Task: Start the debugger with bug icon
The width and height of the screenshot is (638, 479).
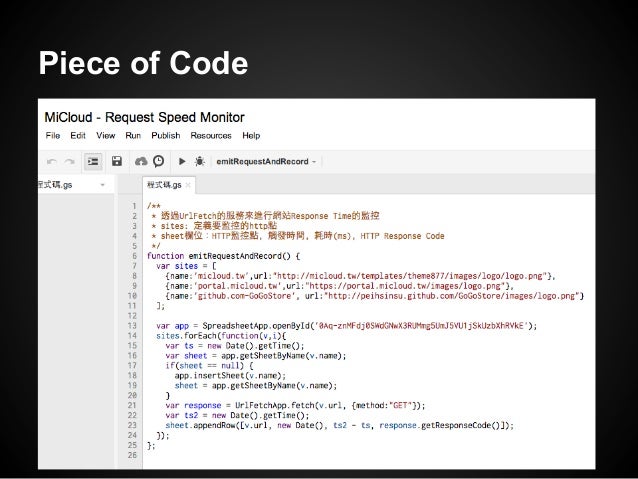Action: 200,162
